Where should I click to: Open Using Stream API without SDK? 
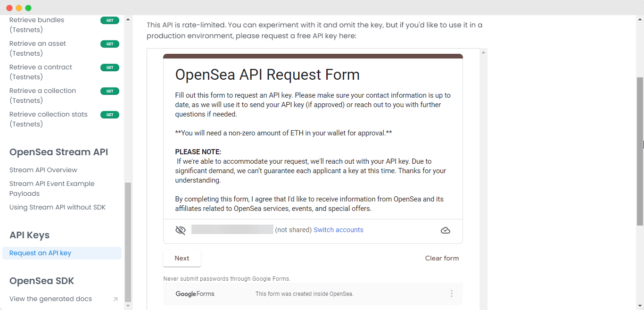[x=58, y=207]
